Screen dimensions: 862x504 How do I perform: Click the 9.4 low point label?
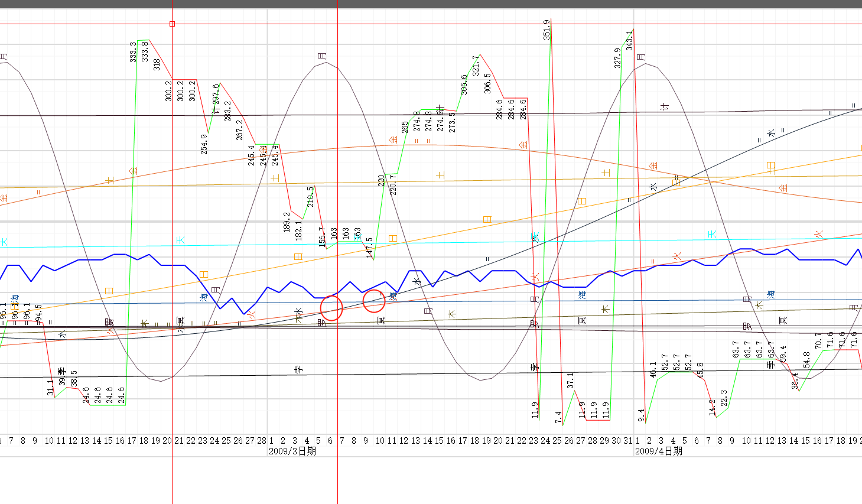click(641, 415)
